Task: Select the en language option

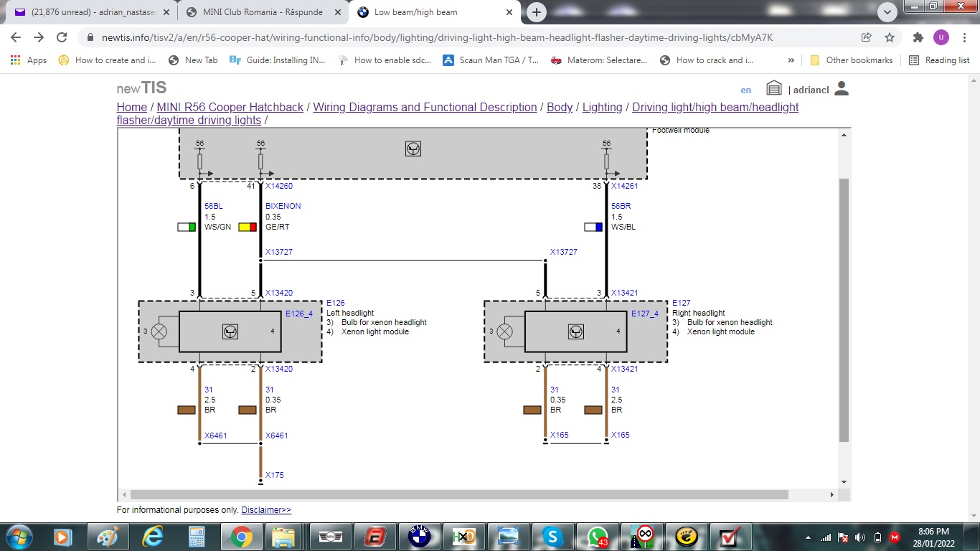Action: [x=746, y=90]
